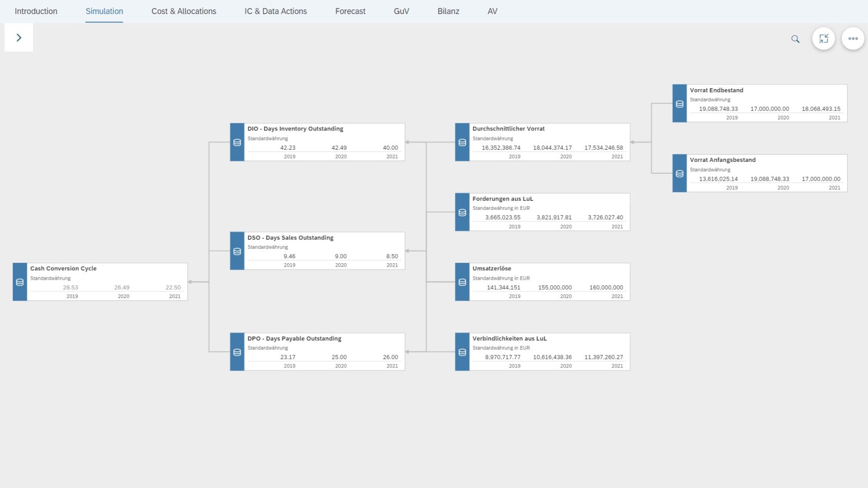Screen dimensions: 868x488
Task: Click the exit fullscreen icon button
Action: pos(823,39)
